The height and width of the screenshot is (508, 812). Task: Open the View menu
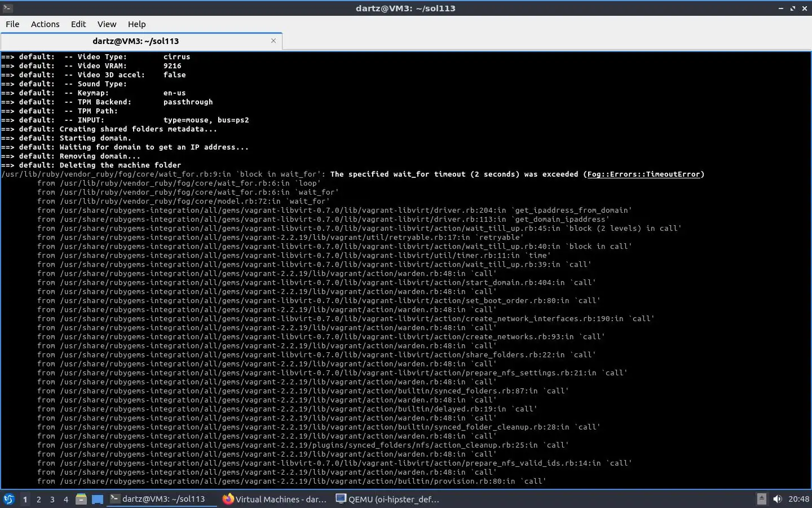pyautogui.click(x=107, y=24)
